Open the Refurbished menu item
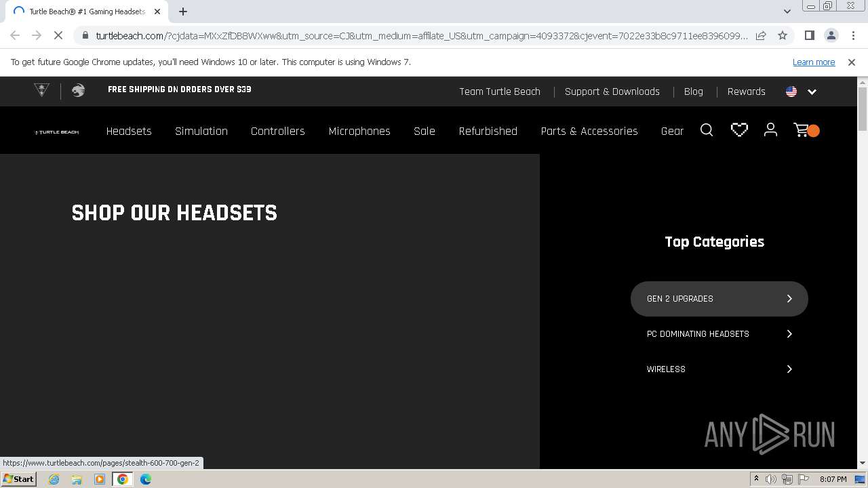Viewport: 868px width, 488px height. [488, 131]
